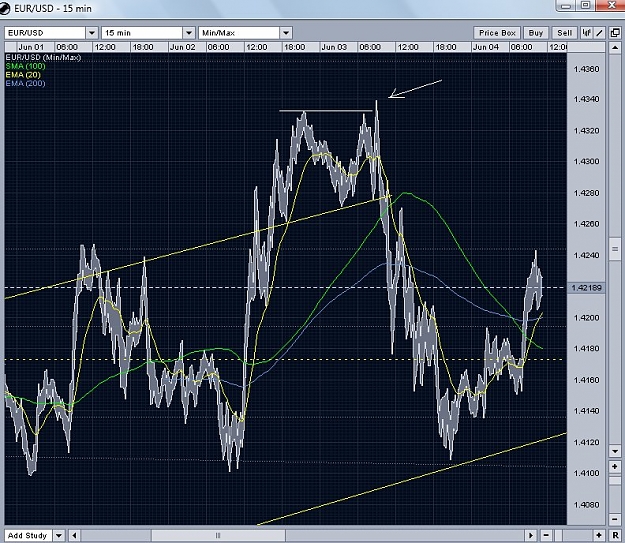Click the SMA (100) legend entry
Viewport: 625px width, 543px height.
click(x=26, y=66)
